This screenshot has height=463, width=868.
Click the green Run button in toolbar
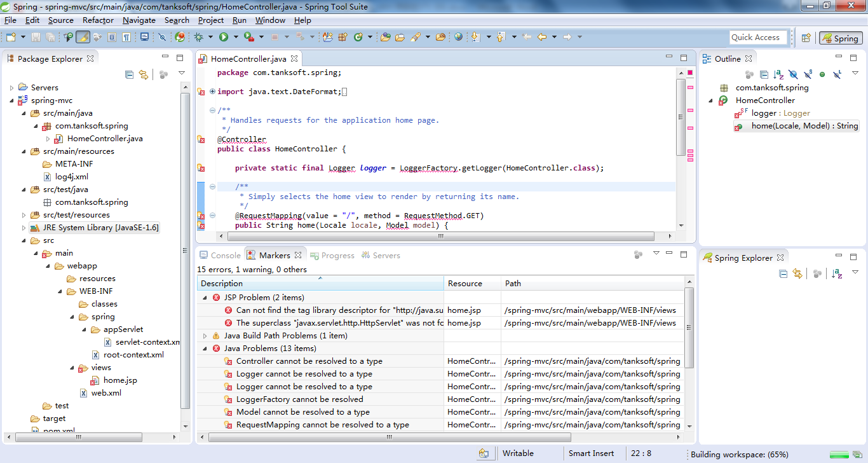(224, 37)
